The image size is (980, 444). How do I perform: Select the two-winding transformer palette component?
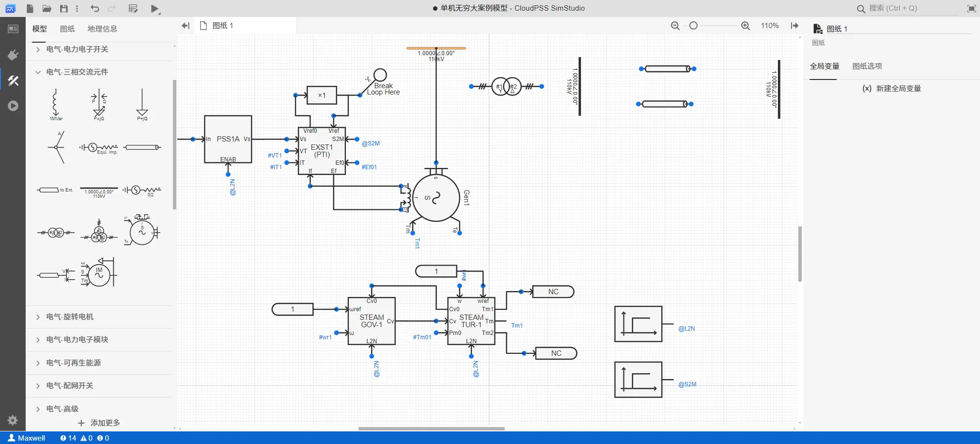point(56,233)
